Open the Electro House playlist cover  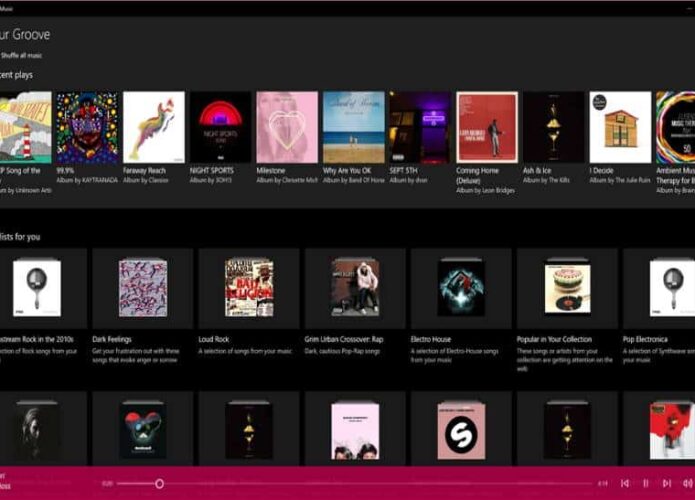point(461,288)
